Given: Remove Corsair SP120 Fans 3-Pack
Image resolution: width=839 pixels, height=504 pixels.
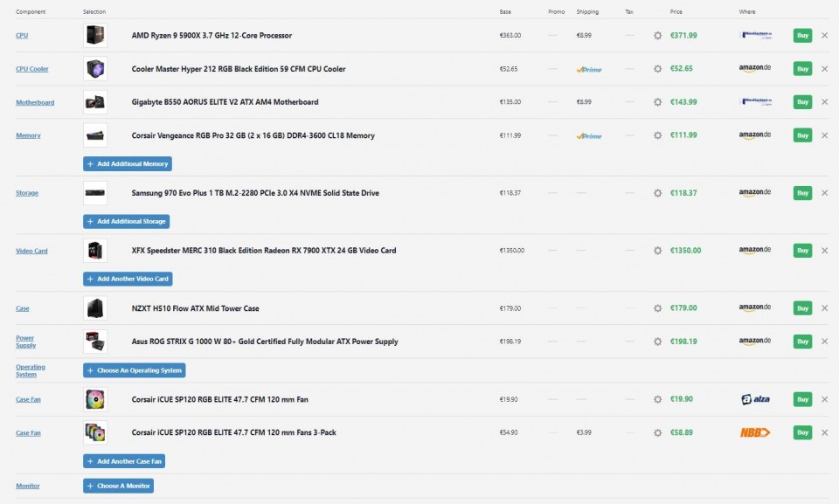Looking at the screenshot, I should [x=824, y=432].
